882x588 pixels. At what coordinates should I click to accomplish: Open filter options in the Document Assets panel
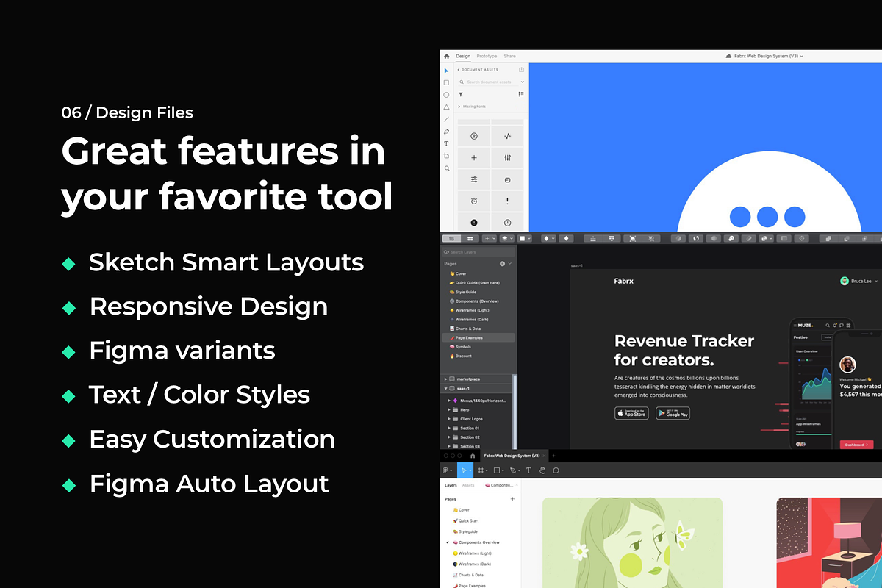[x=460, y=94]
